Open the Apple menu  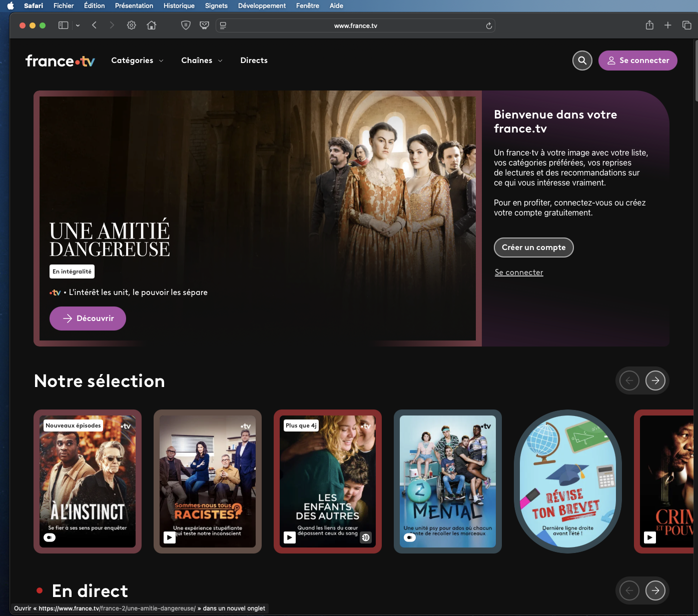[x=11, y=6]
